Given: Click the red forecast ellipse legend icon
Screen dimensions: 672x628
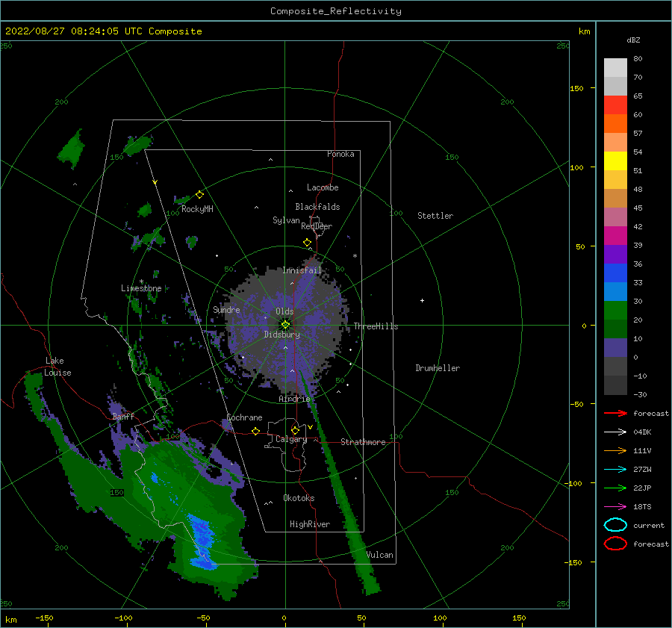Looking at the screenshot, I should click(x=615, y=544).
